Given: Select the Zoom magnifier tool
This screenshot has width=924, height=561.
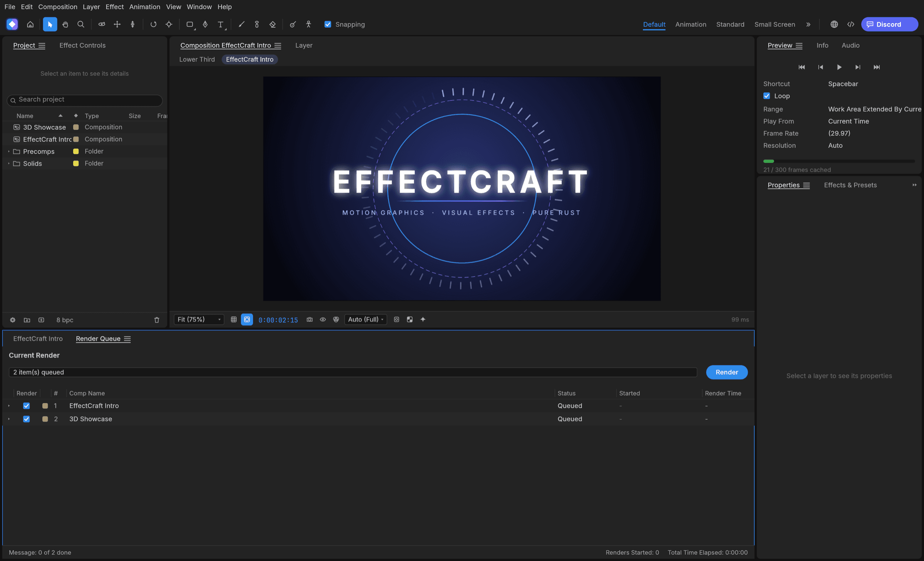Looking at the screenshot, I should (x=80, y=24).
